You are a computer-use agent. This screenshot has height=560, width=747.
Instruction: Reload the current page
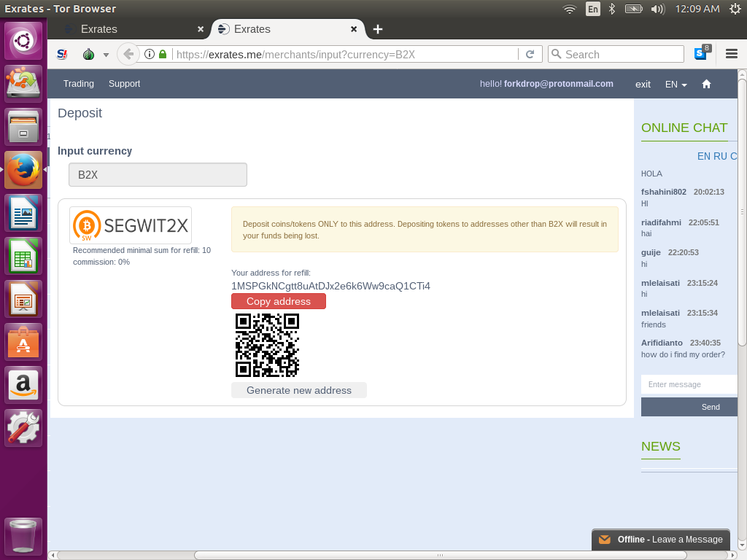coord(530,54)
